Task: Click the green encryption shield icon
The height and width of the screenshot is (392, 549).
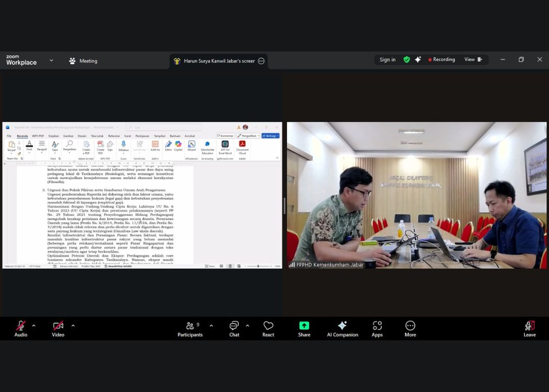Action: (x=407, y=60)
